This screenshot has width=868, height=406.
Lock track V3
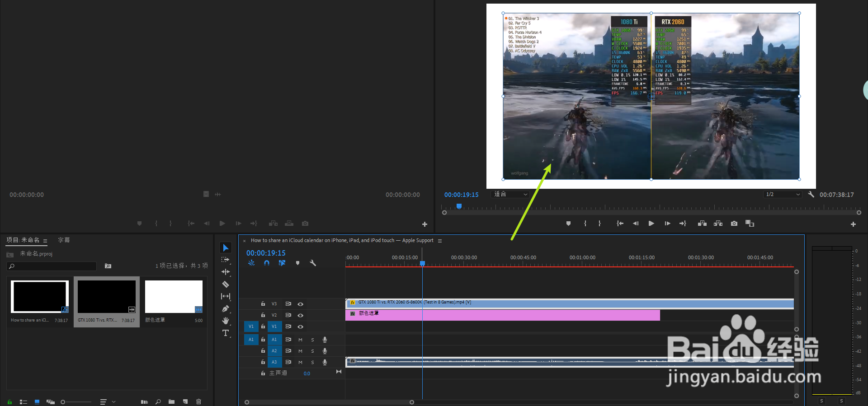(x=263, y=304)
